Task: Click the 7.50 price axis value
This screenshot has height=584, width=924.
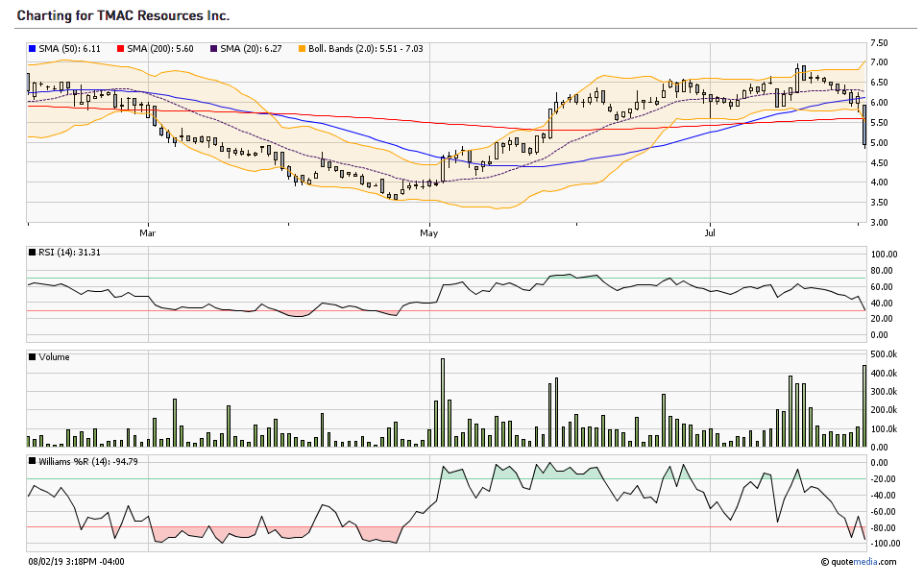Action: click(x=879, y=43)
